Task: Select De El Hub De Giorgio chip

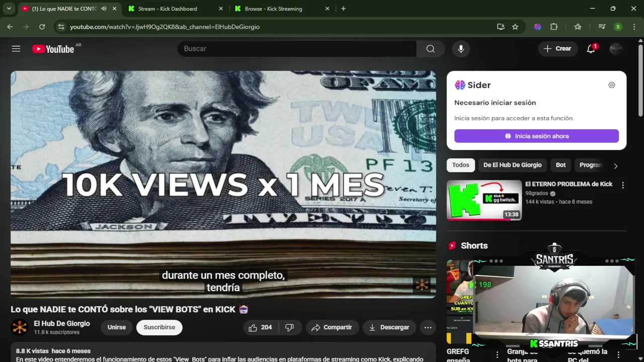Action: click(512, 165)
